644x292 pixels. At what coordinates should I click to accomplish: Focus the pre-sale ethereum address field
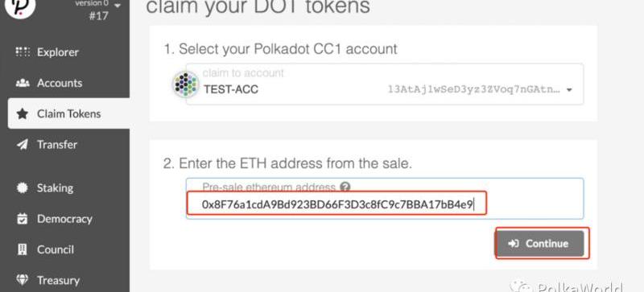pyautogui.click(x=385, y=199)
